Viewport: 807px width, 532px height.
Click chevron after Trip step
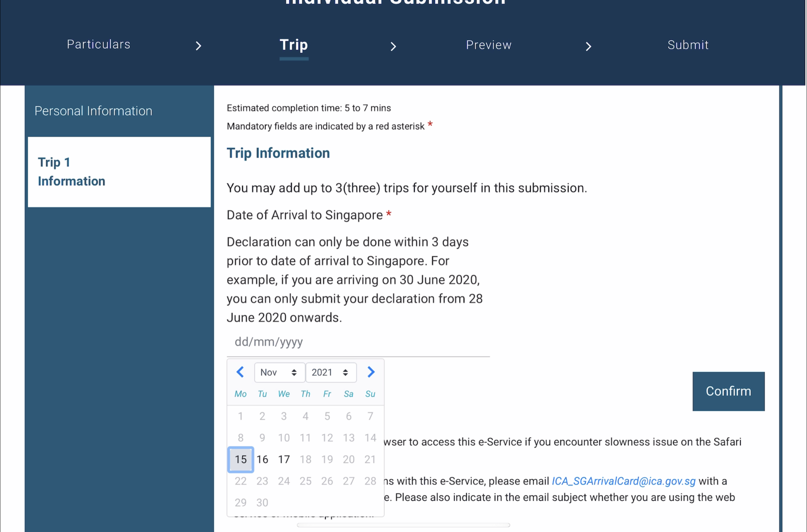tap(393, 47)
